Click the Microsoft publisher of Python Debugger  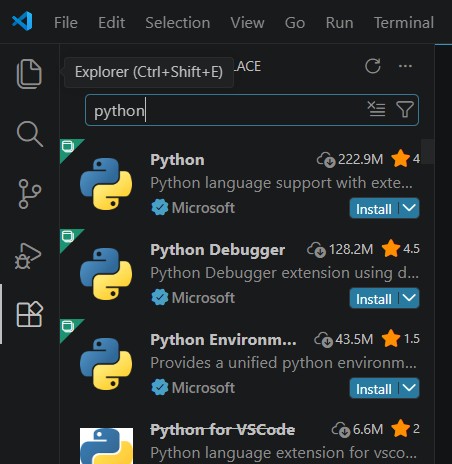pyautogui.click(x=203, y=298)
